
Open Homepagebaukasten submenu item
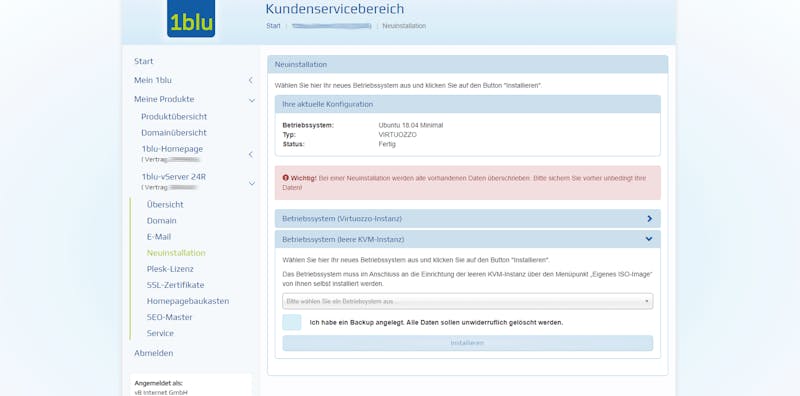coord(188,301)
